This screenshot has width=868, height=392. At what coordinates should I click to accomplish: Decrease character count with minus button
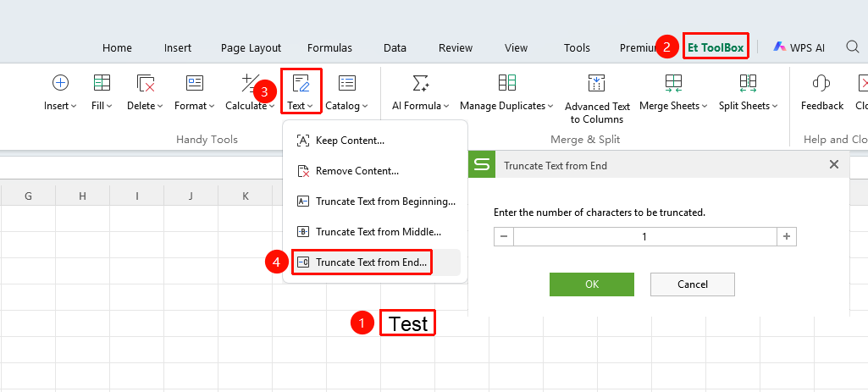coord(504,236)
